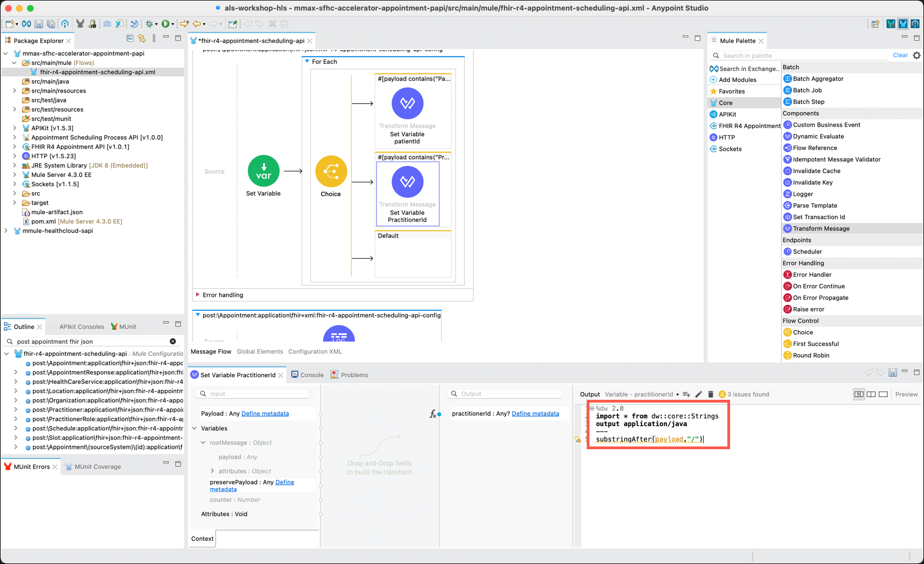This screenshot has height=564, width=924.
Task: Choose the Logger palette component
Action: click(798, 194)
